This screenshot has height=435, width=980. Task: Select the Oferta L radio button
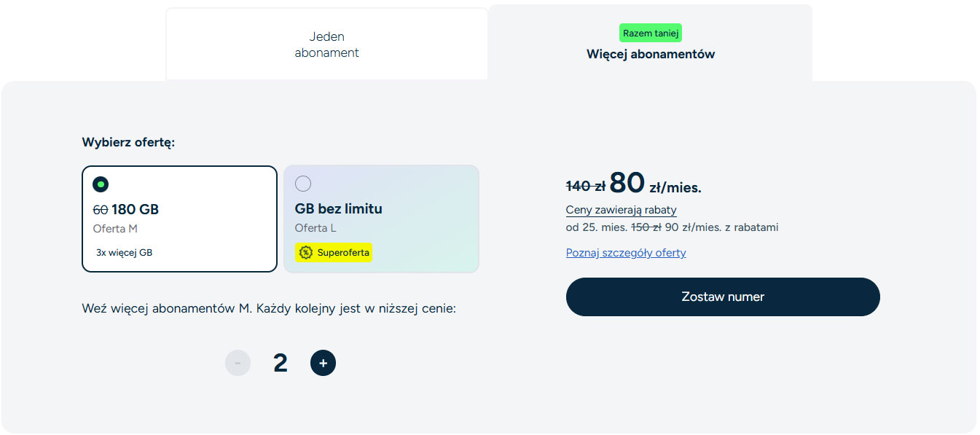tap(303, 184)
